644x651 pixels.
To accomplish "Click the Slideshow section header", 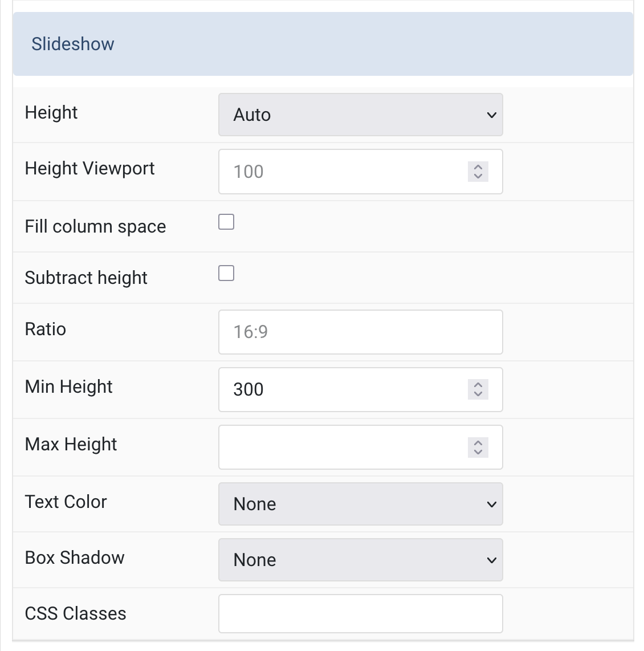I will [323, 44].
